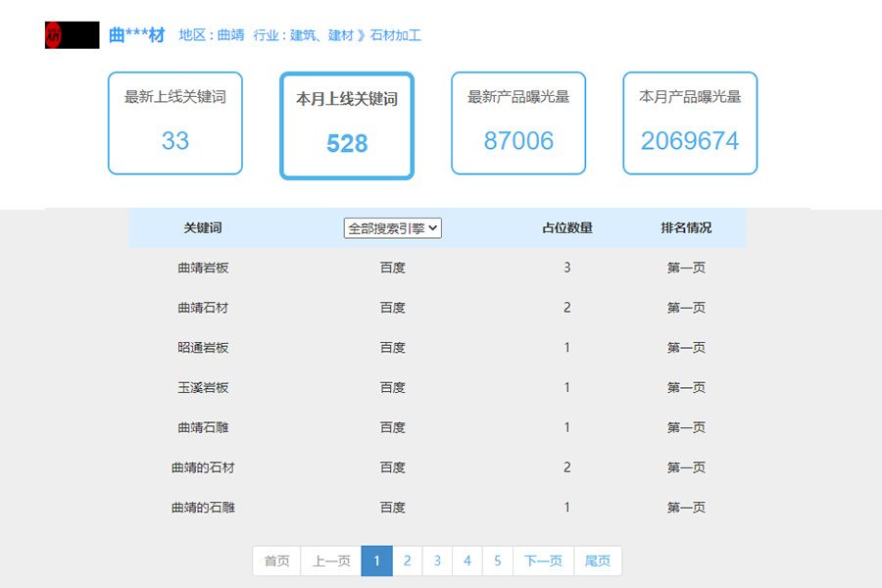Click the 最新上线关键词 card showing 33
882x588 pixels.
tap(174, 122)
